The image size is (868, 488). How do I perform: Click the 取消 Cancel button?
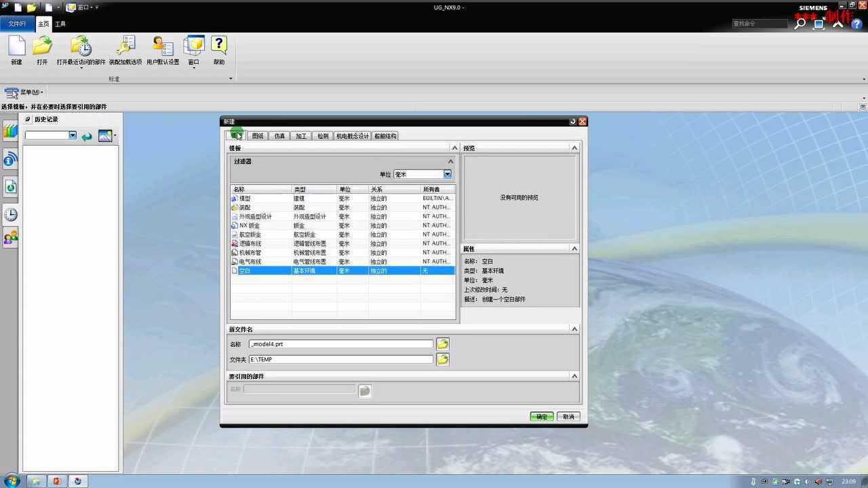(568, 417)
